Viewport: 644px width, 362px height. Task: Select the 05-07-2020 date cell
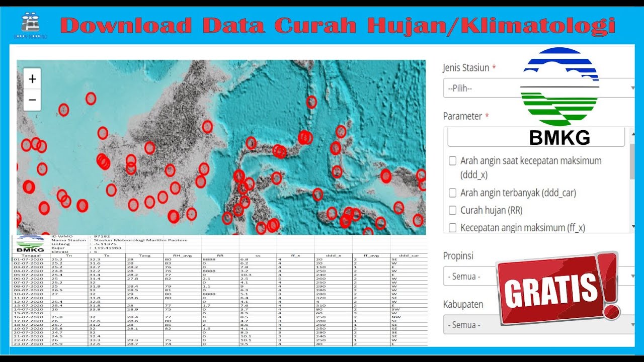coord(32,275)
